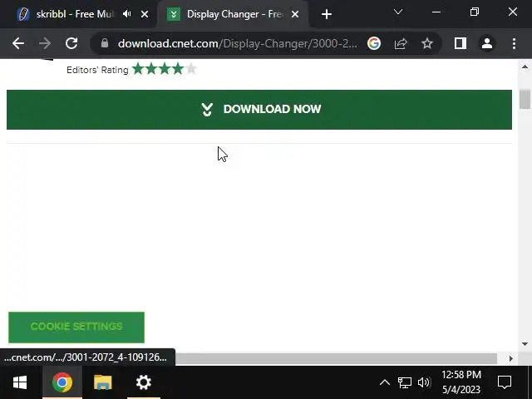Click the DOWNLOAD NOW button
Screen dimensions: 532x399
coord(259,110)
